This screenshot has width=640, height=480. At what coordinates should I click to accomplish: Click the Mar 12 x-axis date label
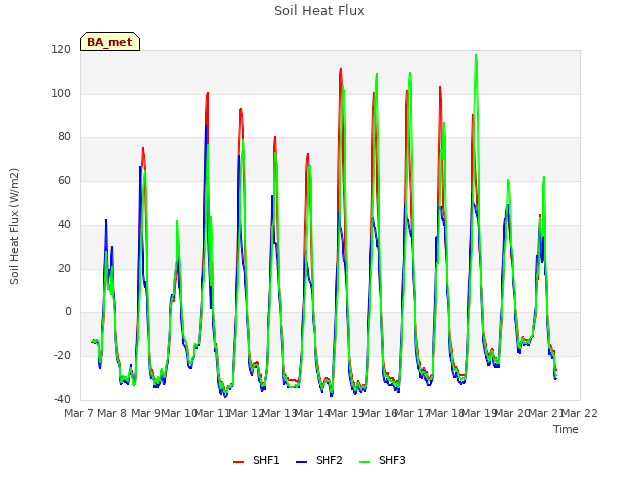[246, 413]
